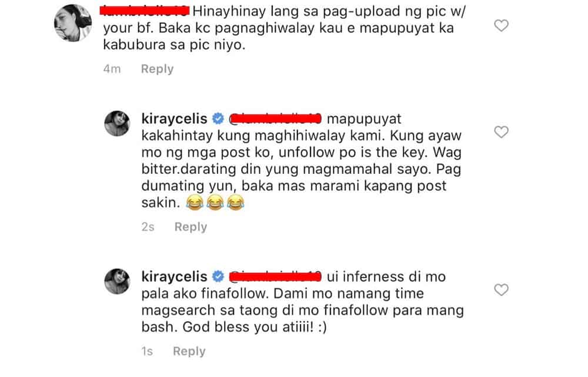
Task: Open kiraycelis avatar on second reply
Action: click(117, 281)
